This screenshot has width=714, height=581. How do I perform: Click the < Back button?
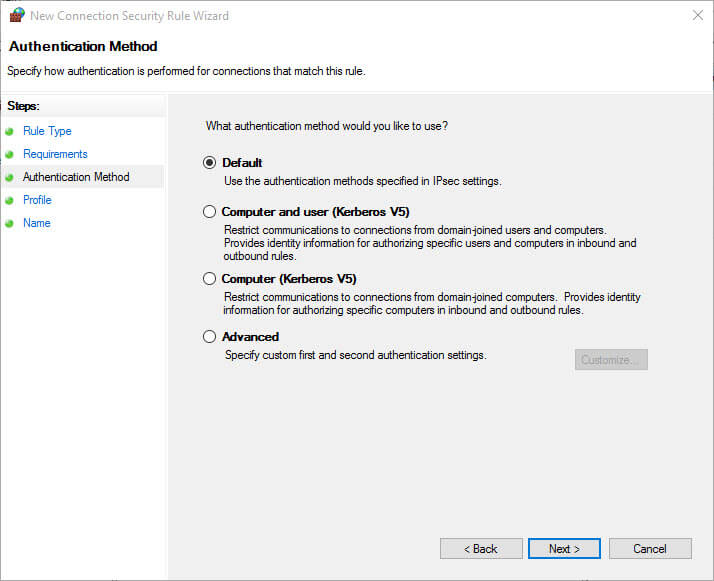tap(481, 549)
